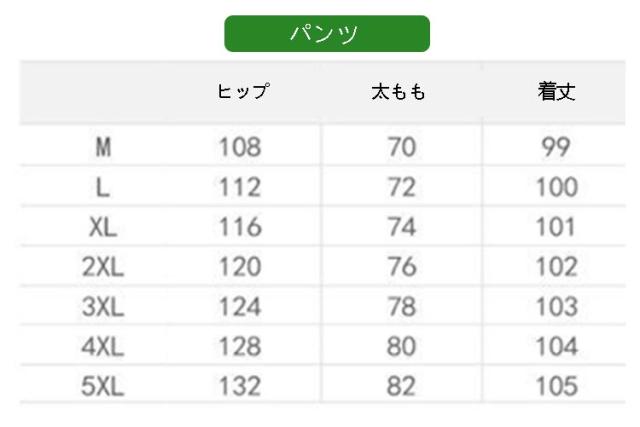This screenshot has width=640, height=427.
Task: Click the hip value 108 cell
Action: pos(240,148)
